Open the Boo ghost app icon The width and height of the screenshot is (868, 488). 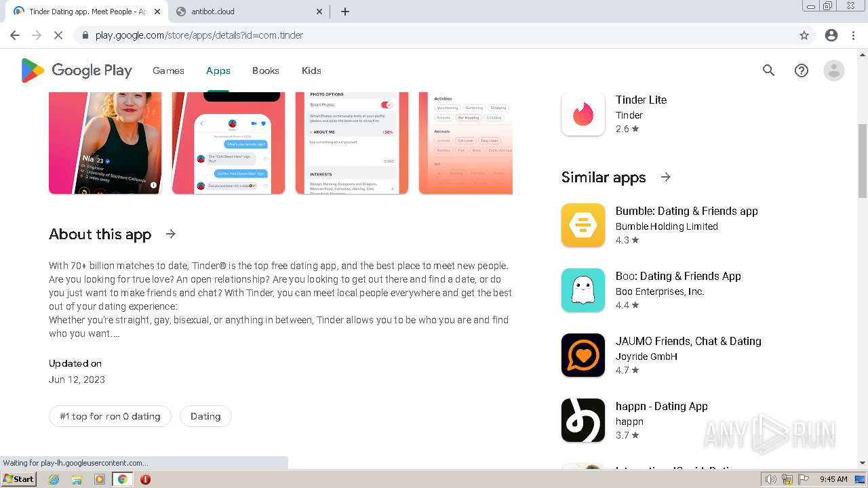tap(583, 290)
